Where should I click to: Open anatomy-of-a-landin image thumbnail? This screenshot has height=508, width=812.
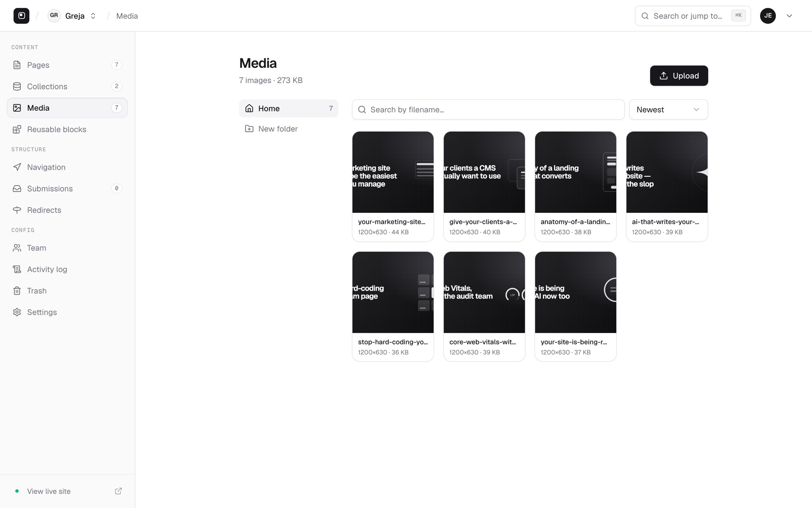(x=576, y=172)
